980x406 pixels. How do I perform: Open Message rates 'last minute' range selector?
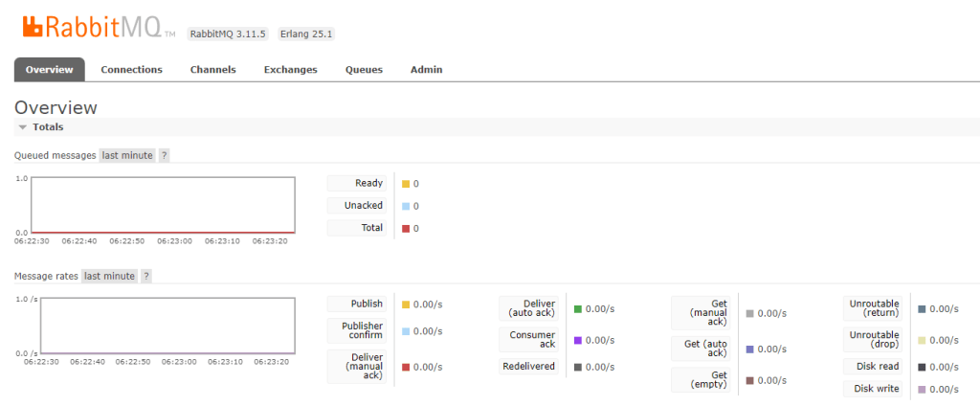point(109,276)
